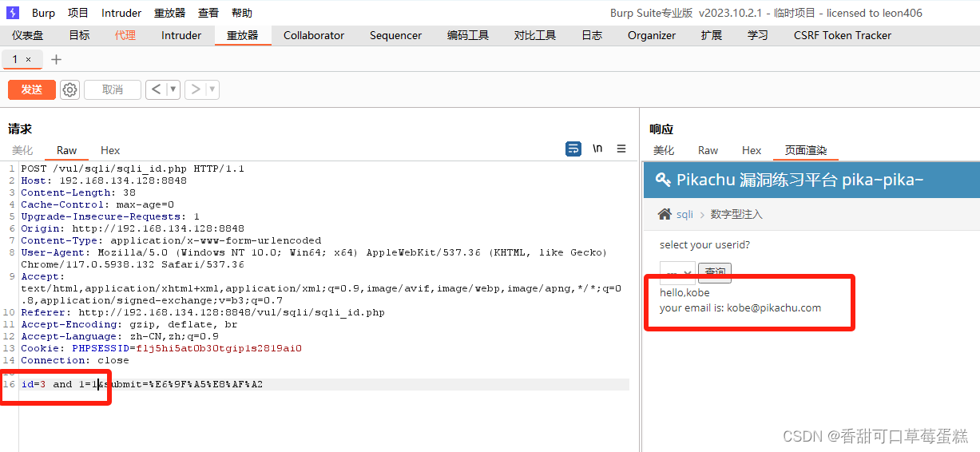Switch to the Intruder tool tab

181,35
